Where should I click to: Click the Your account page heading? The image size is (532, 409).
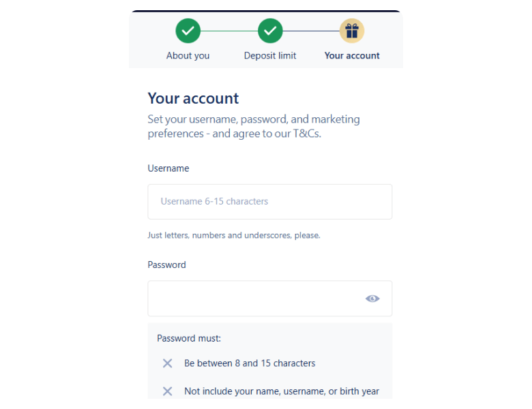(x=194, y=98)
